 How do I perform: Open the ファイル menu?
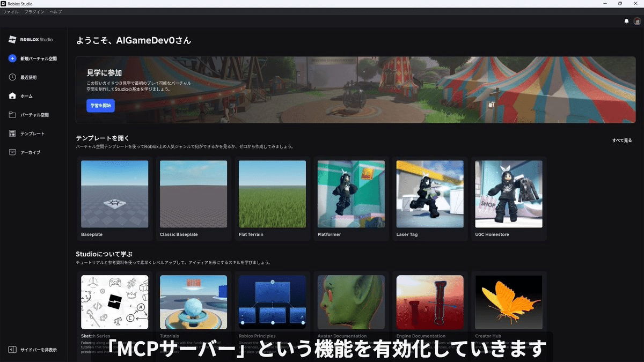coord(11,11)
